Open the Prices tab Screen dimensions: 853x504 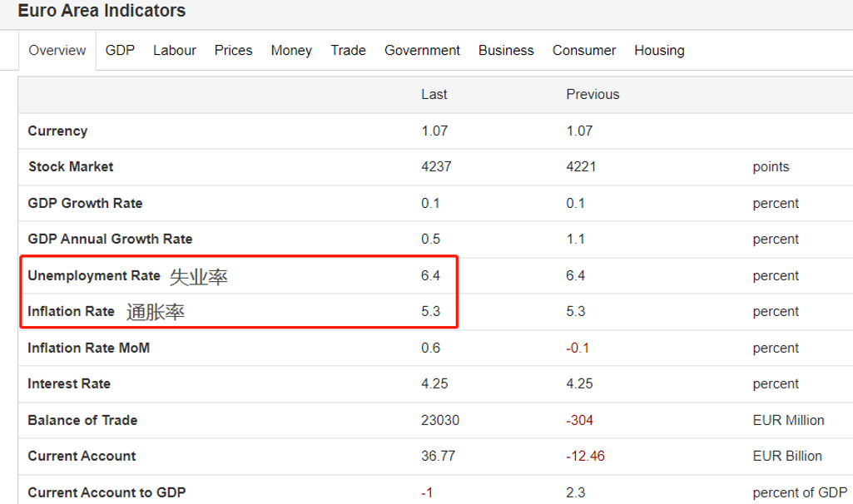pos(233,51)
